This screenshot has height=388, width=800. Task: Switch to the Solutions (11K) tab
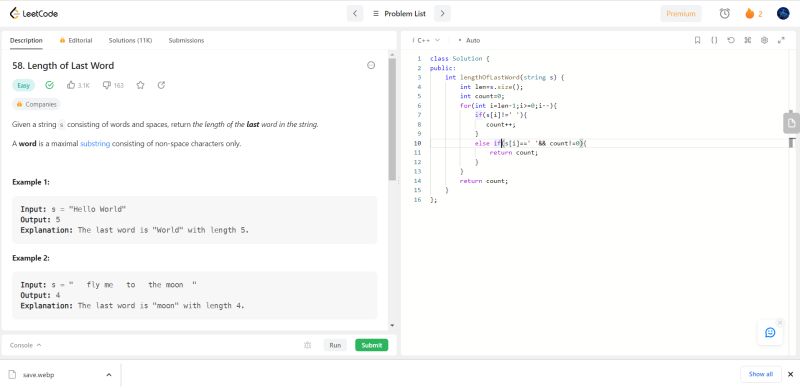130,40
